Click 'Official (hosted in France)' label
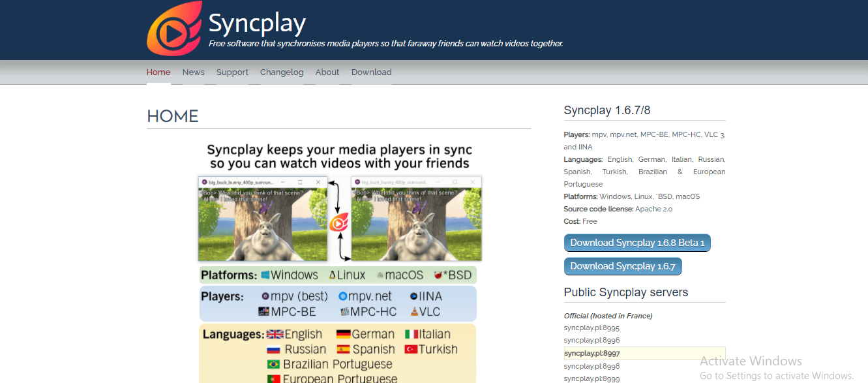Viewport: 868px width, 383px height. [608, 316]
